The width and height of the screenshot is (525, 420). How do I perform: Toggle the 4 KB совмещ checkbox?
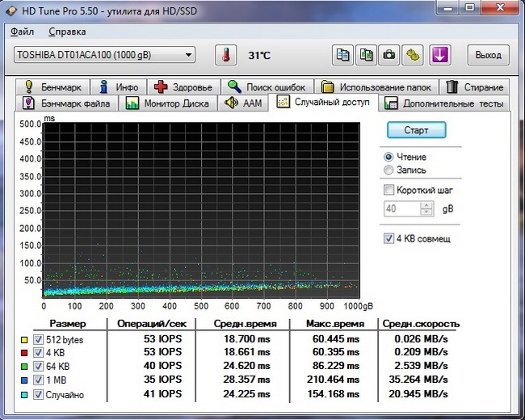pyautogui.click(x=389, y=239)
